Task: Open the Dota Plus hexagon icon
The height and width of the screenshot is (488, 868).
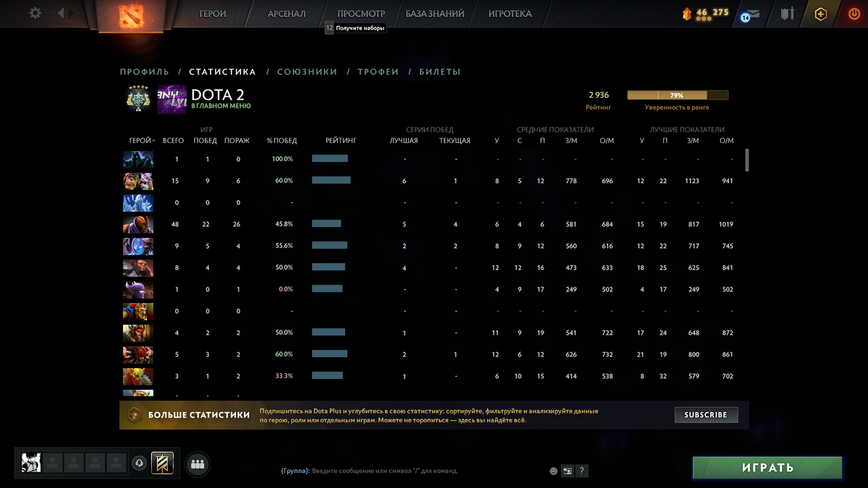Action: (821, 14)
